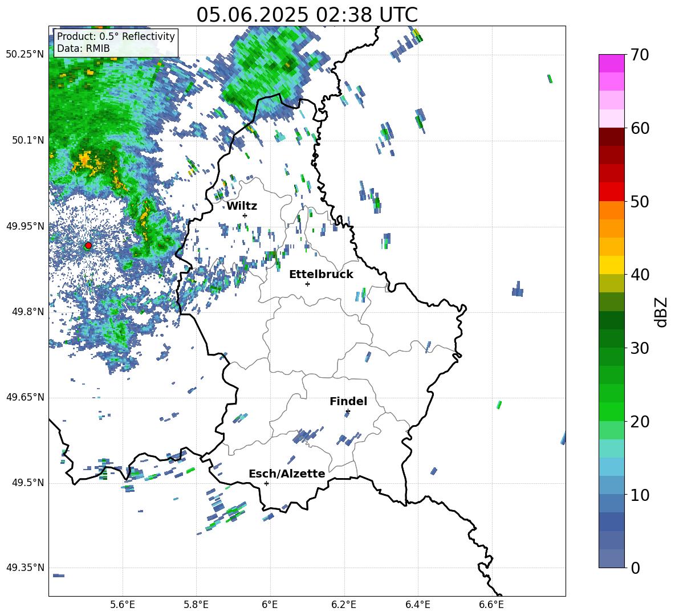Click the Wiltz city label
This screenshot has height=616, width=675.
242,206
